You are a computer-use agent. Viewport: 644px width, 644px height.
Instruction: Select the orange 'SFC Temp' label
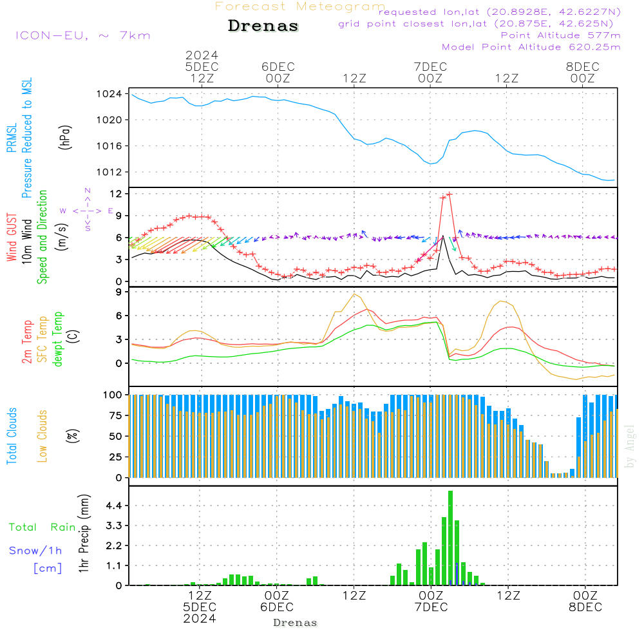43,339
